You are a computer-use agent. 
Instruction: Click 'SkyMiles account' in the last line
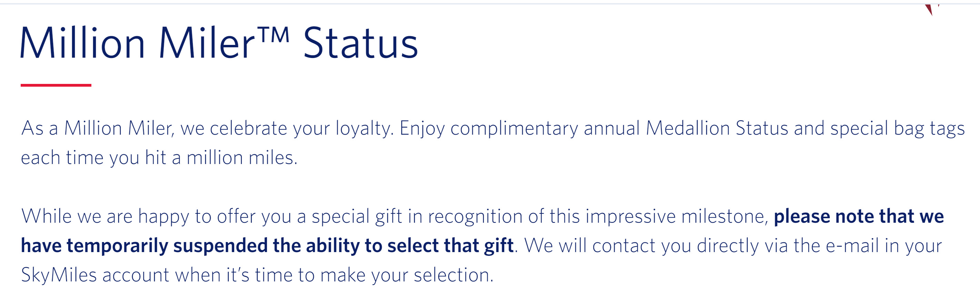pyautogui.click(x=95, y=275)
